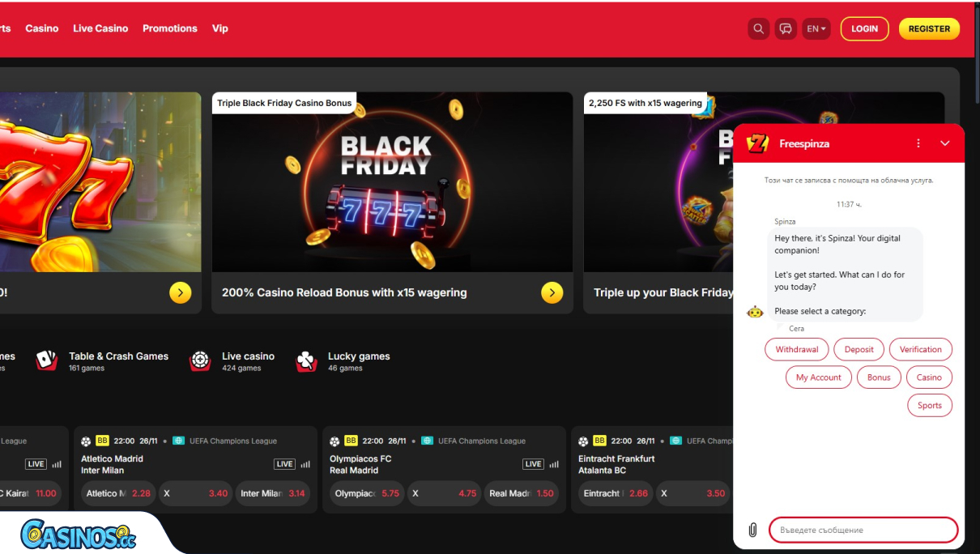
Task: Click the Live casino wheel icon
Action: click(x=200, y=360)
